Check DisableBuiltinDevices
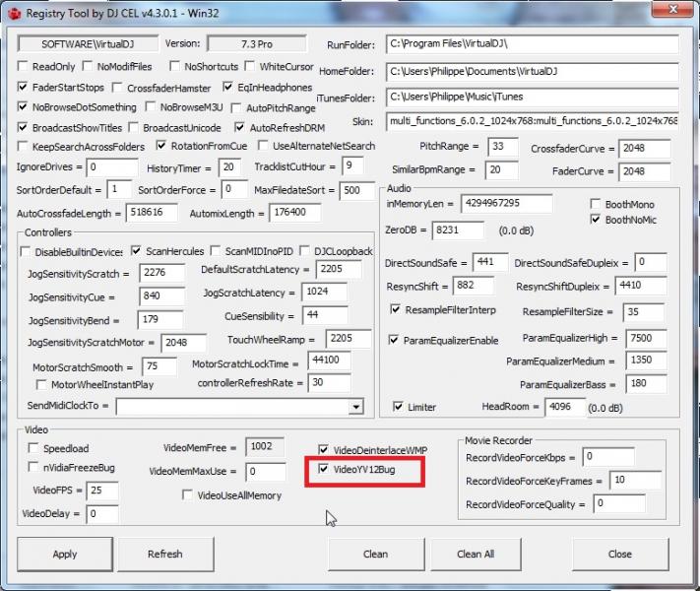Image resolution: width=700 pixels, height=591 pixels. tap(26, 251)
